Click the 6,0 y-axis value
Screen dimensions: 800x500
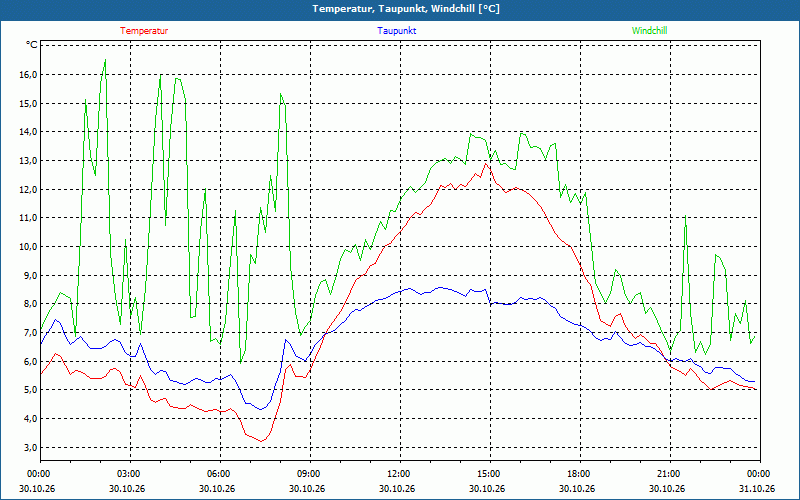tap(31, 362)
